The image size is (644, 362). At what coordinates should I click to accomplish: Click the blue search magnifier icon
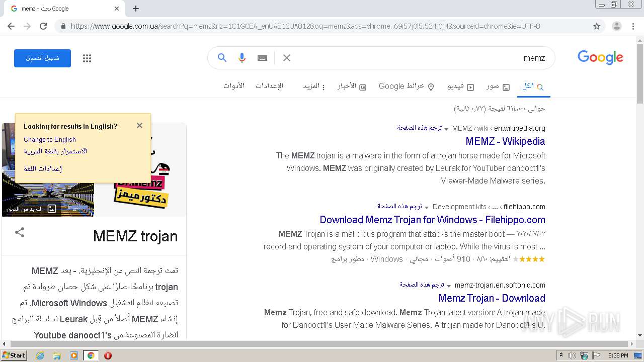(x=222, y=58)
